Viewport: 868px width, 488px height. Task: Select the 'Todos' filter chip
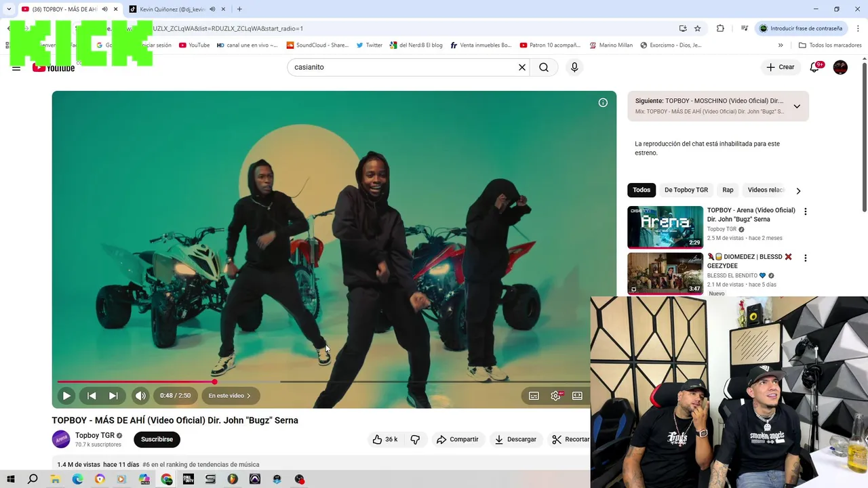tap(642, 190)
